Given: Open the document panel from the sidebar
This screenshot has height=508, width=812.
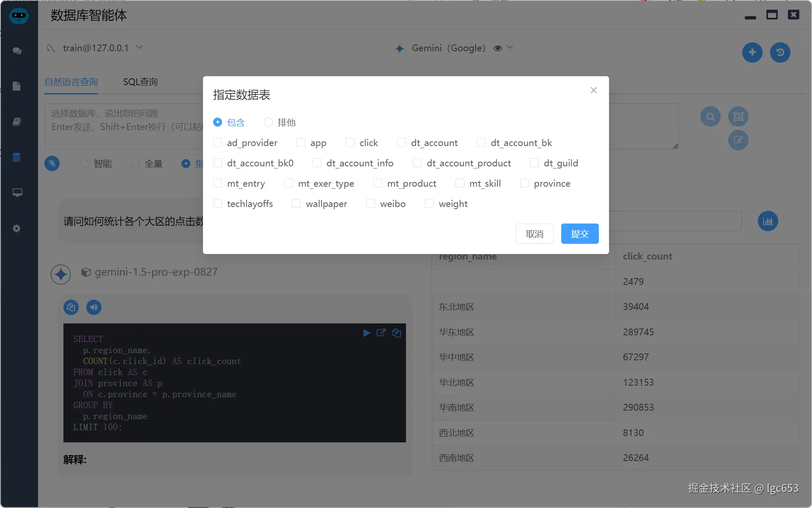Looking at the screenshot, I should click(17, 86).
